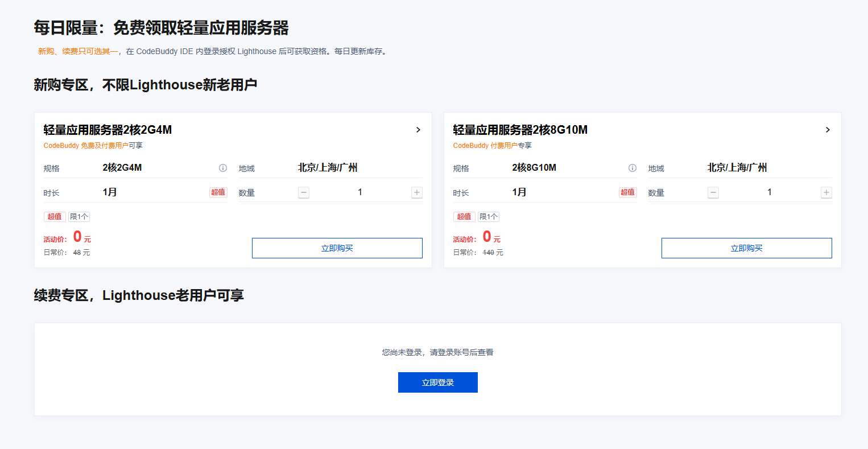Expand the 2核8G10M card via its right arrow

[828, 130]
